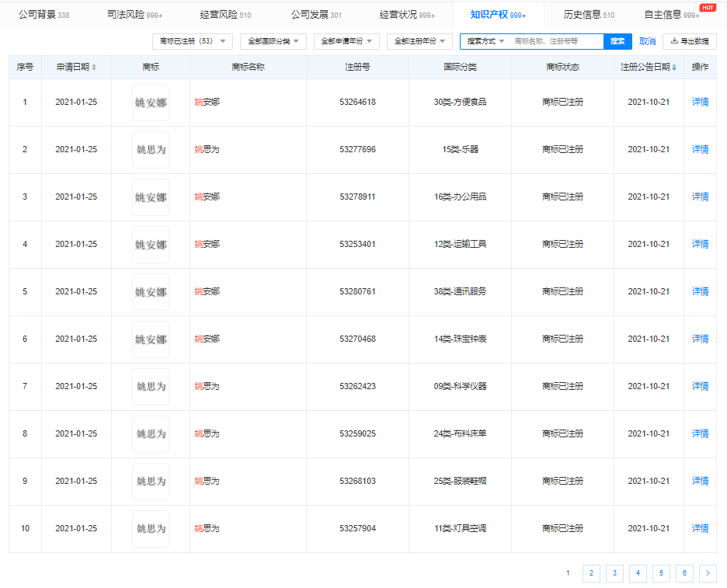Click the 商标状态 column header

point(562,68)
